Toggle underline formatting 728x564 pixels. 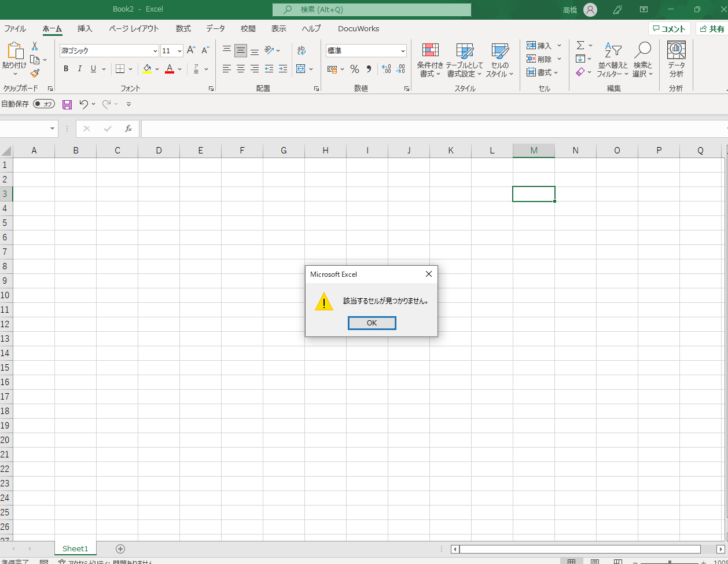pyautogui.click(x=93, y=69)
